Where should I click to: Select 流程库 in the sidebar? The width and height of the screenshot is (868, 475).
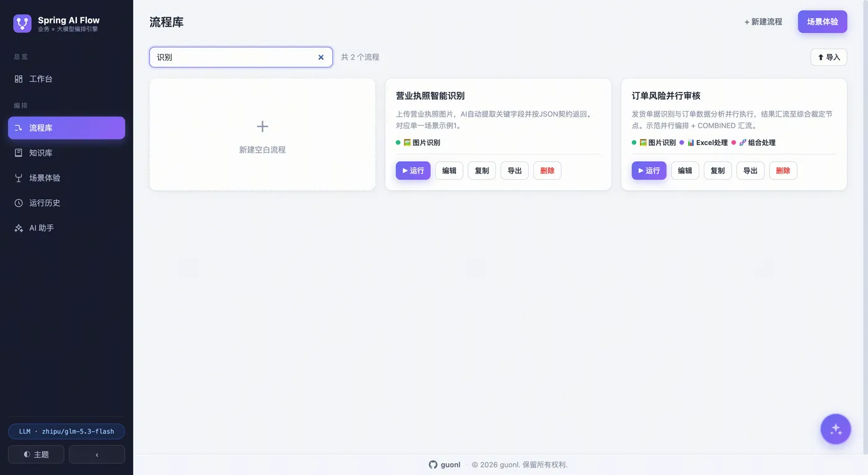66,128
